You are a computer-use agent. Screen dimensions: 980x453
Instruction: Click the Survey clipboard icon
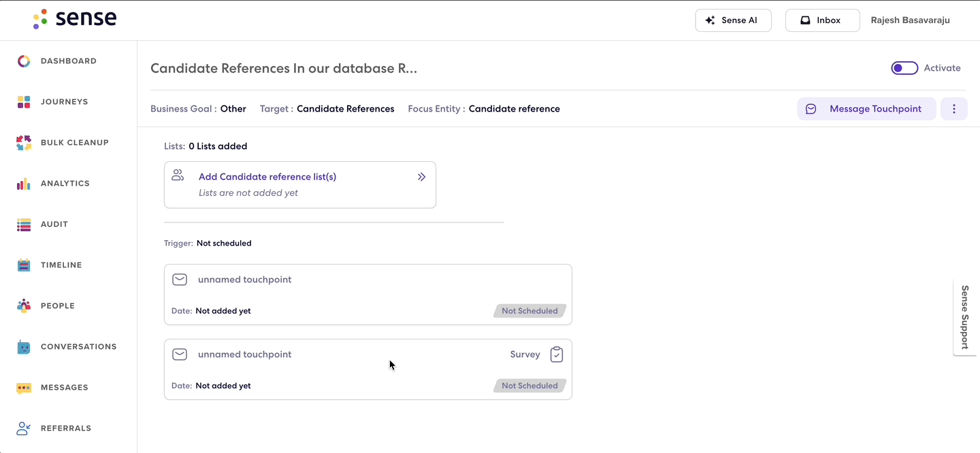pos(557,354)
